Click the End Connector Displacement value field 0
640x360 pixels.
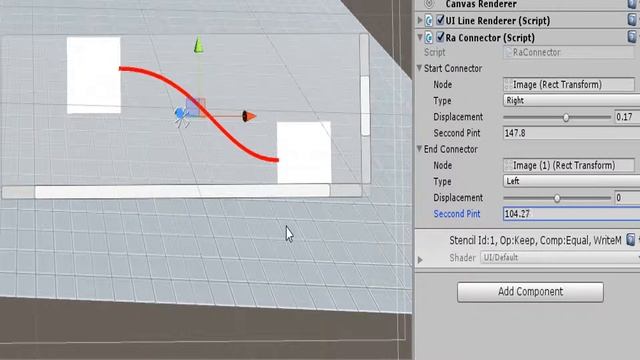[x=627, y=198]
